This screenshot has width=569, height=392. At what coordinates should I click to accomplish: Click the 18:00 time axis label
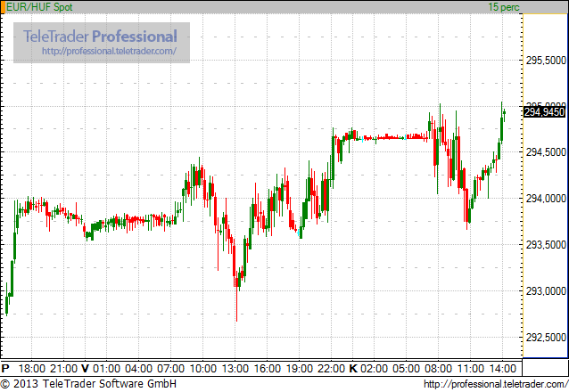tap(32, 369)
